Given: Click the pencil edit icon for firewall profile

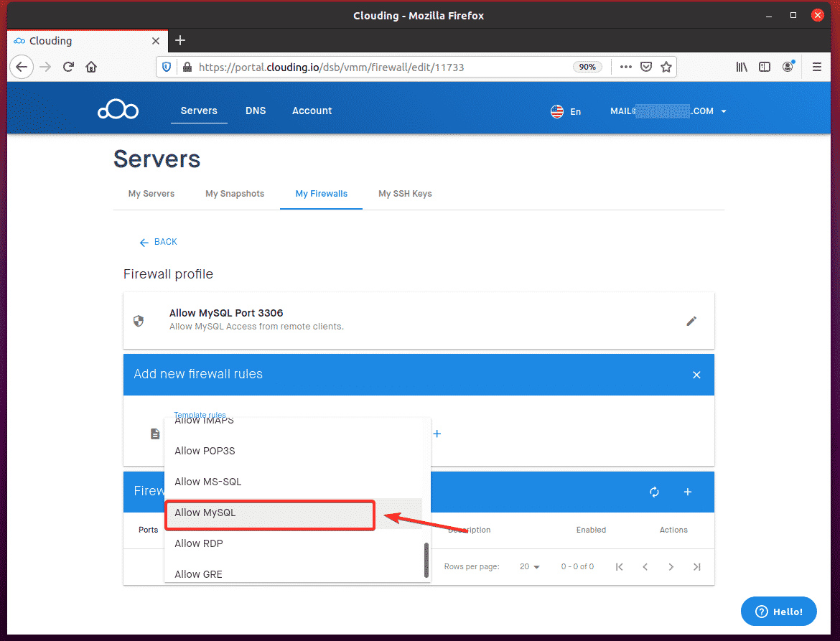Looking at the screenshot, I should click(x=691, y=321).
